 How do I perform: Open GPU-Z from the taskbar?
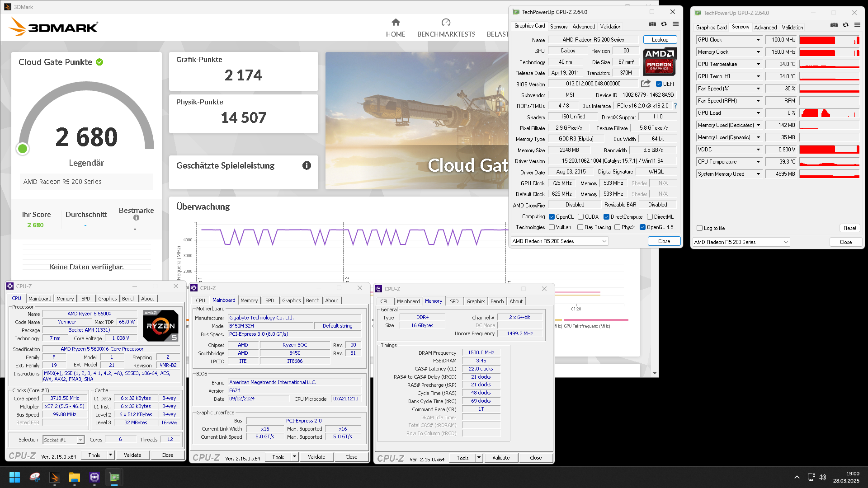click(114, 477)
